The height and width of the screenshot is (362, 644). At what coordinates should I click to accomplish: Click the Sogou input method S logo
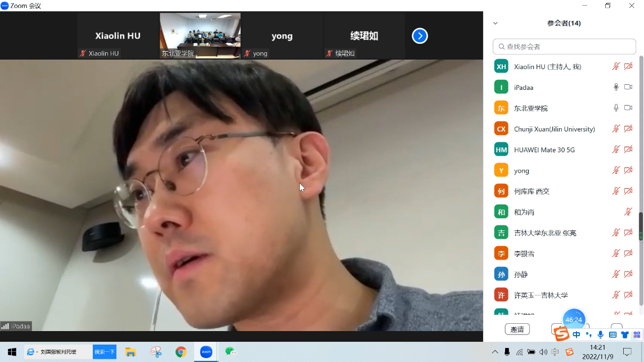pos(561,334)
